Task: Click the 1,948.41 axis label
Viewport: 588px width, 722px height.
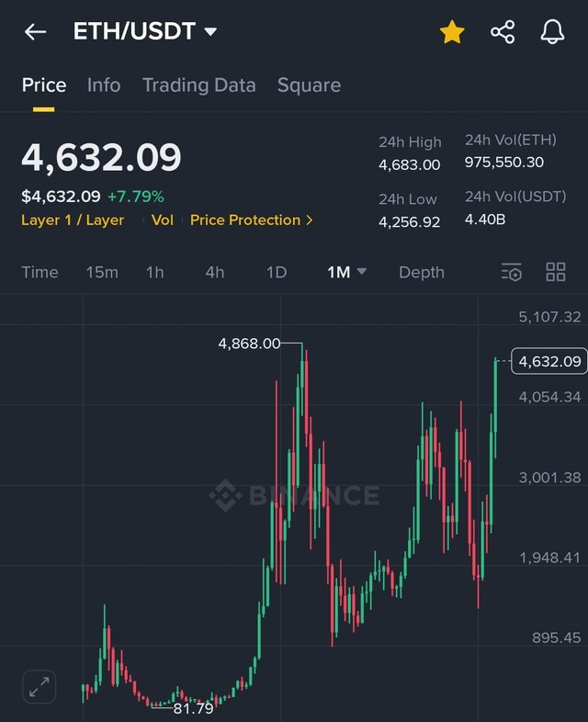Action: coord(549,558)
